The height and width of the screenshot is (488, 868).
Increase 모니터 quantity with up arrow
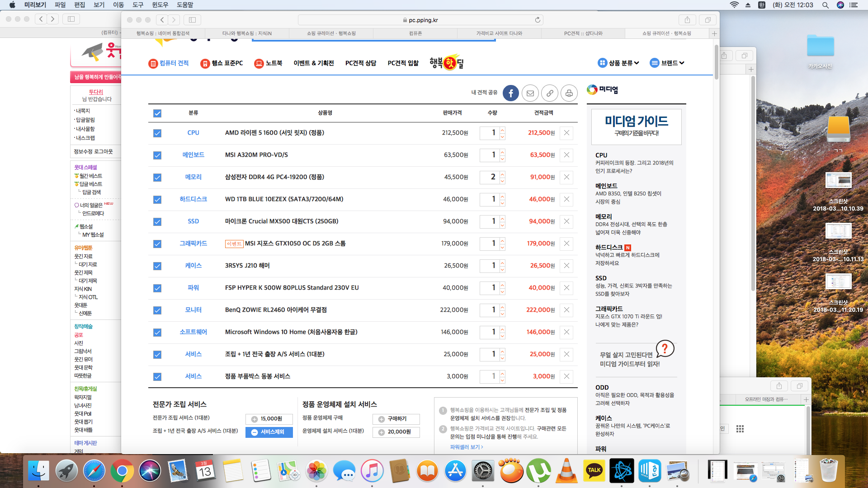coord(502,307)
